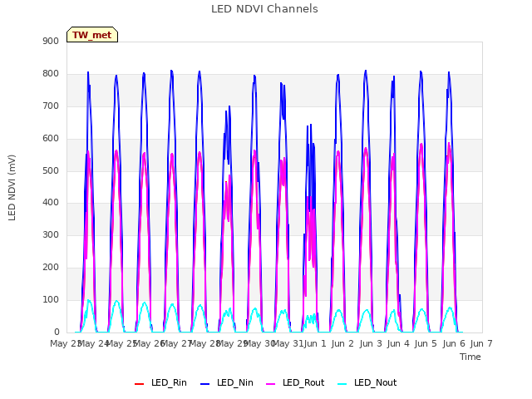
Task: Click the 500 y-axis tick label
Action: click(x=51, y=170)
